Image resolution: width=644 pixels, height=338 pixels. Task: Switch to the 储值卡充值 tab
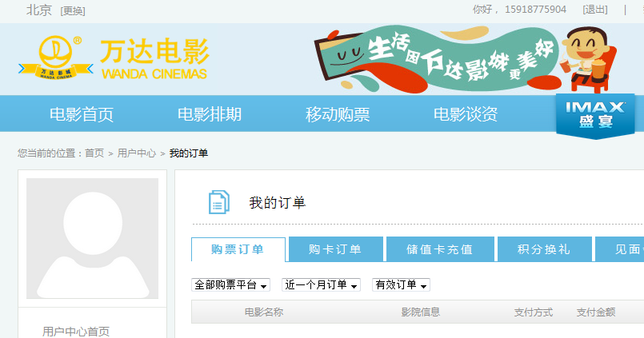point(440,249)
